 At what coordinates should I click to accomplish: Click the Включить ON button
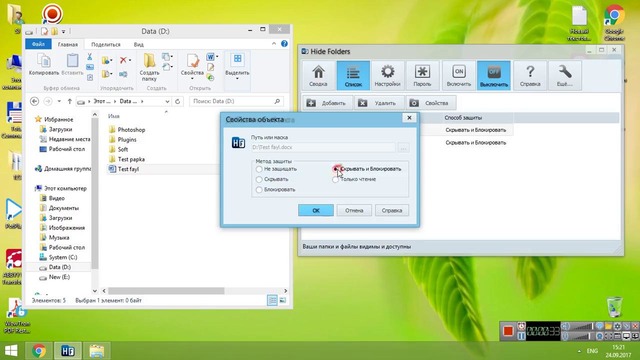[x=459, y=76]
